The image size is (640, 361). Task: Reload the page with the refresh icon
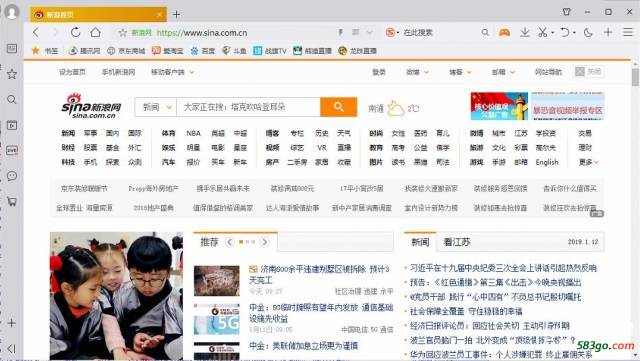tap(76, 32)
